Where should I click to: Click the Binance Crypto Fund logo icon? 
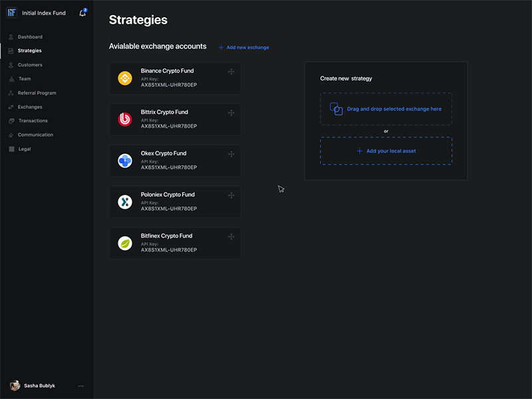coord(125,78)
